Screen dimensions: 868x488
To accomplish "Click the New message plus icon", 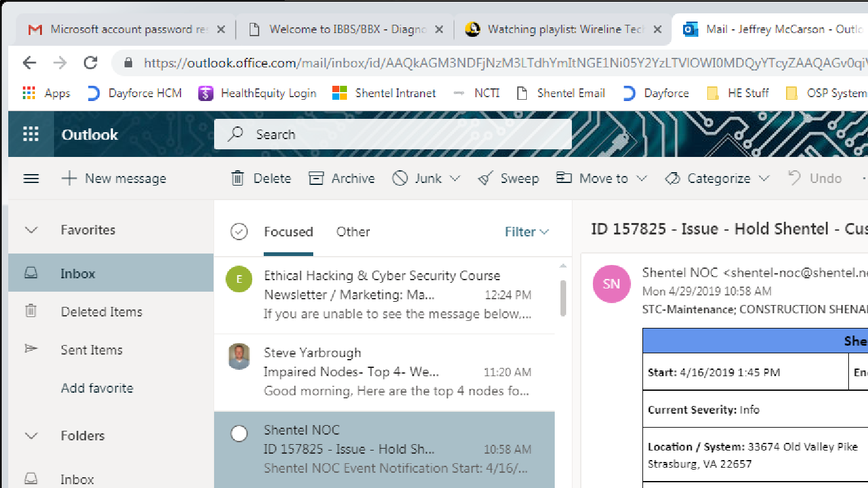I will click(69, 179).
